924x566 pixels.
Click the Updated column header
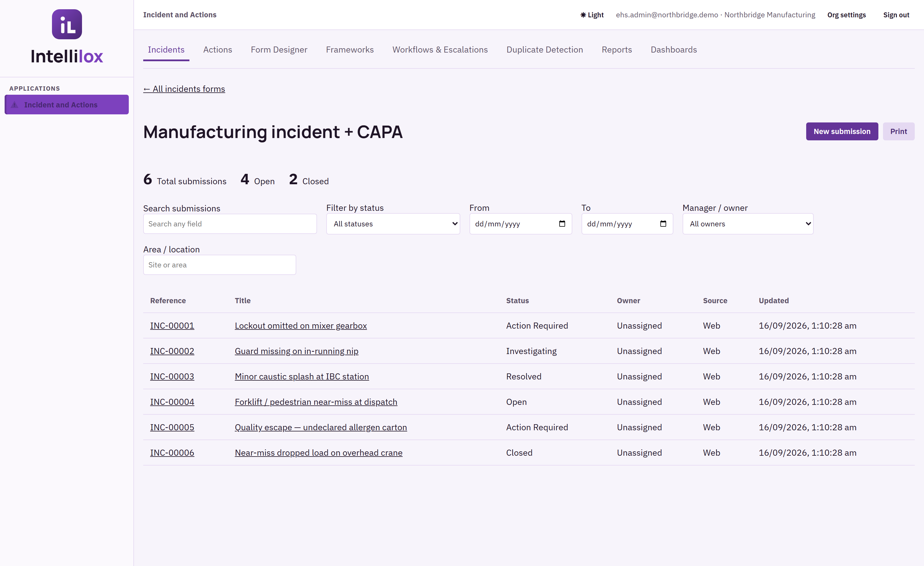click(x=774, y=300)
